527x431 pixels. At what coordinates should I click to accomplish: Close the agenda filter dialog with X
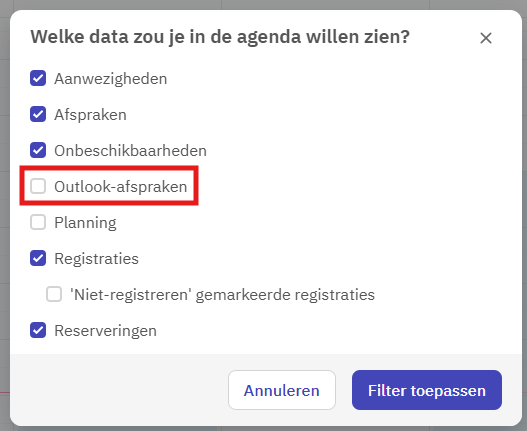[486, 38]
